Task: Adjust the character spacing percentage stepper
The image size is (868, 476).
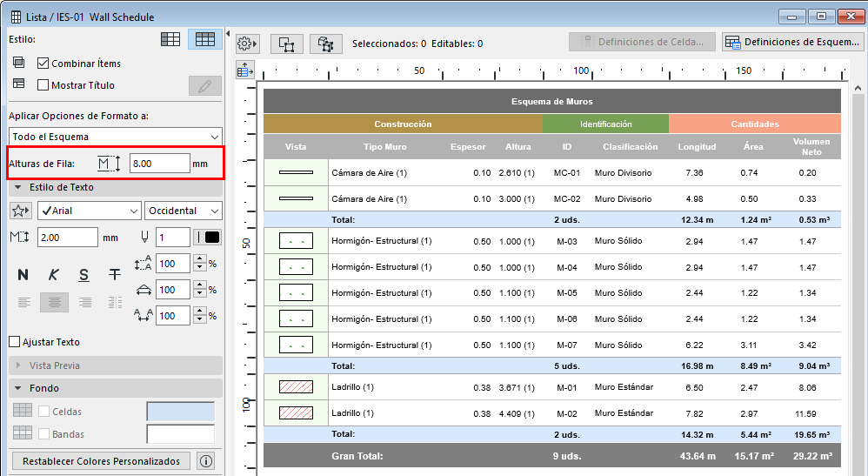Action: point(200,315)
